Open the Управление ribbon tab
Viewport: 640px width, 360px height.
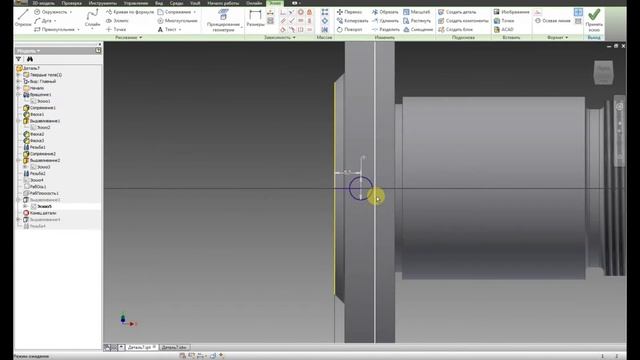coord(136,3)
